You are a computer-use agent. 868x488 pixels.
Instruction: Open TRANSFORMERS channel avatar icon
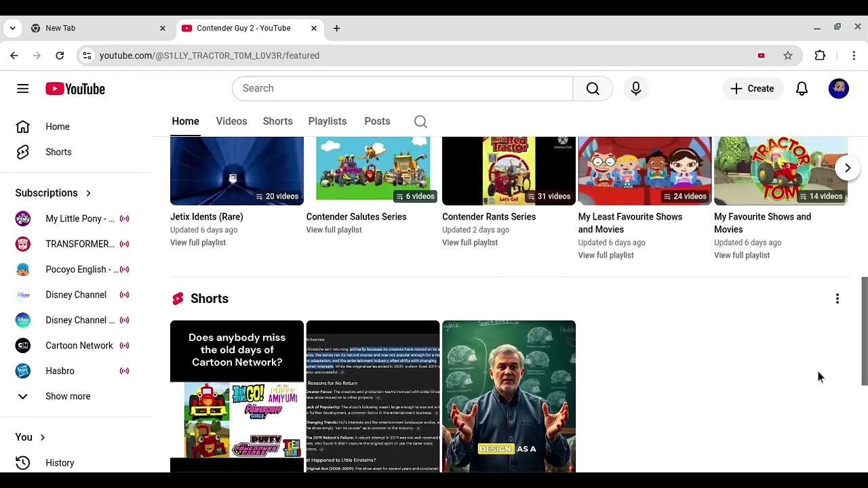[23, 244]
